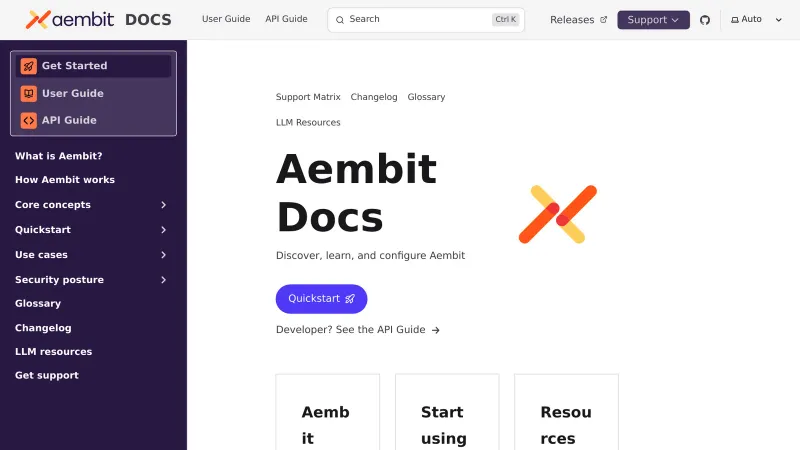Open the Support Matrix link
The image size is (800, 450).
(x=308, y=97)
